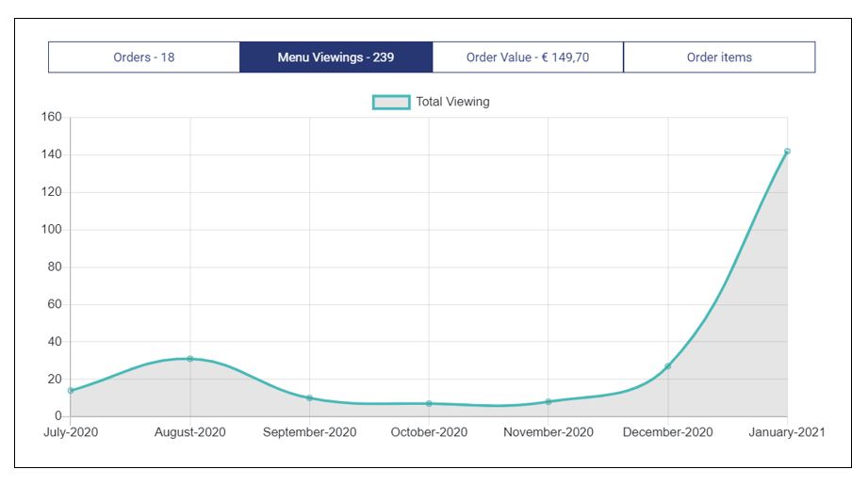Select the December-2020 data point
Screen dimensions: 868x486
coord(668,366)
